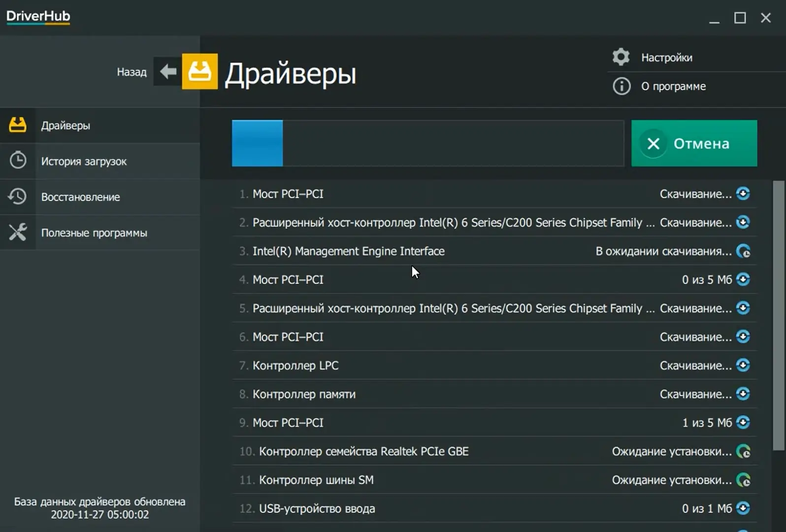Screen dimensions: 786x532
Task: Click the back arrow next to Назад
Action: pyautogui.click(x=168, y=72)
